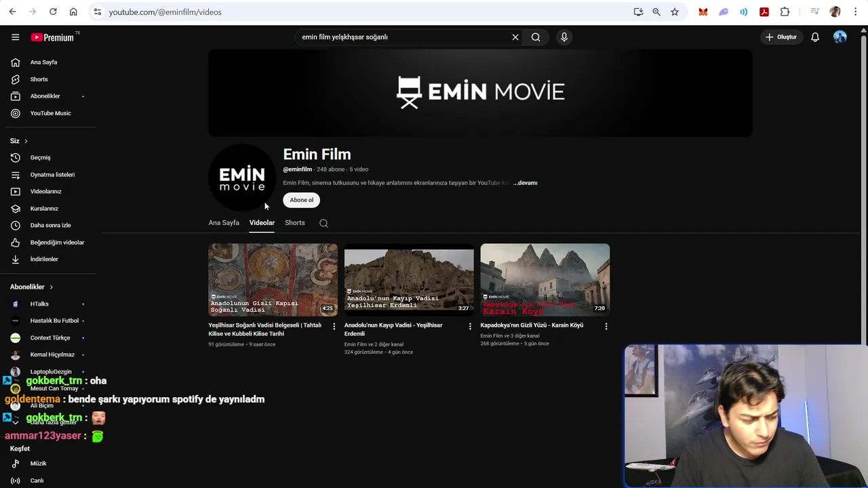
Task: Reload the current page
Action: pyautogui.click(x=53, y=12)
